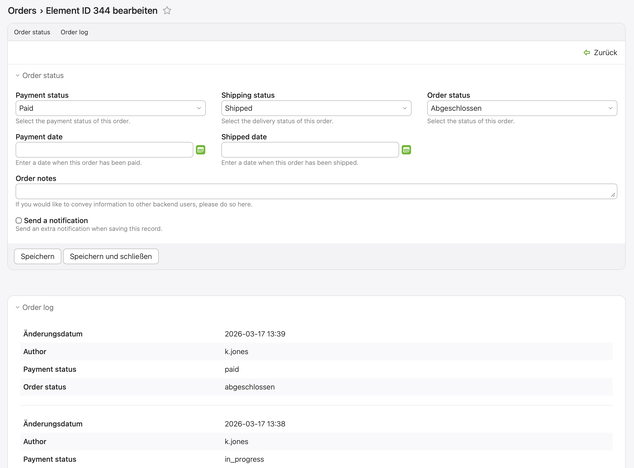634x468 pixels.
Task: Click the Zurück back link
Action: (x=605, y=53)
